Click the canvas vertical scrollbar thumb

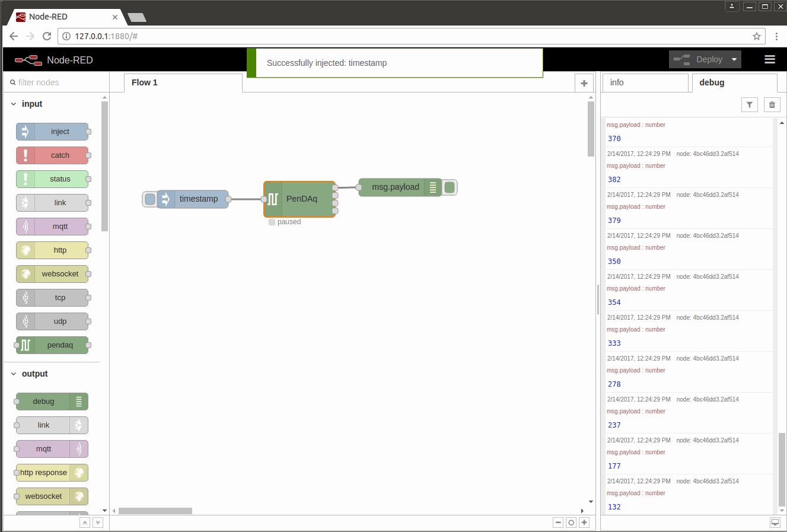591,129
